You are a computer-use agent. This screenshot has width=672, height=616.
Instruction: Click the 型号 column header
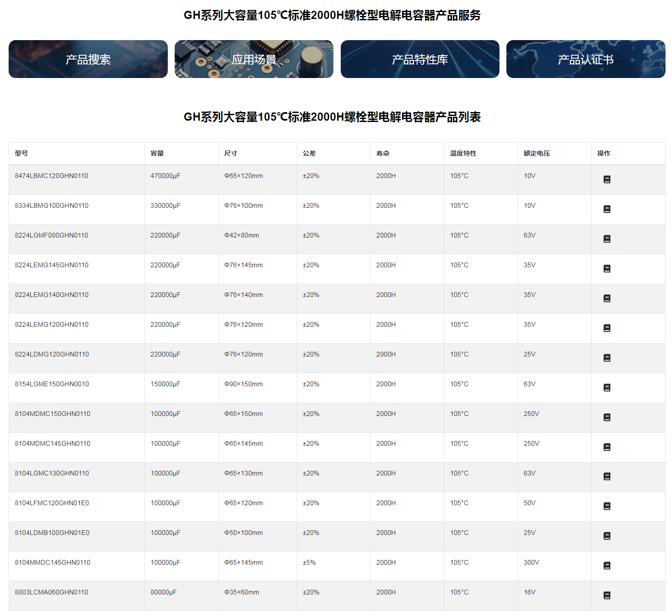click(22, 153)
